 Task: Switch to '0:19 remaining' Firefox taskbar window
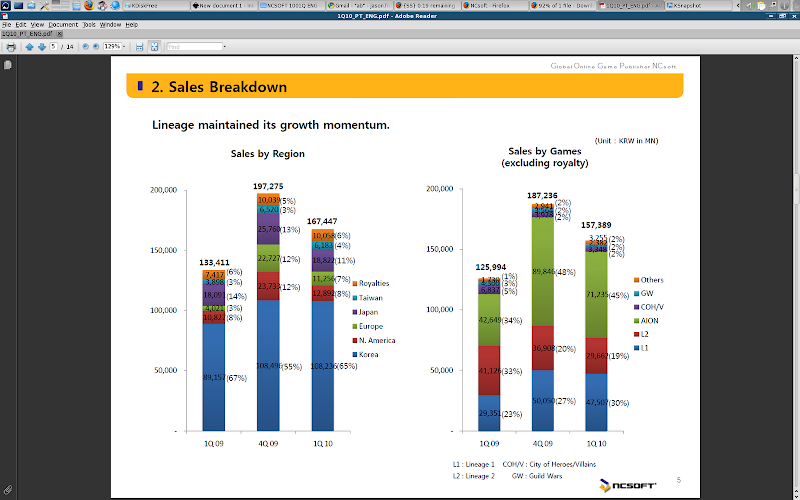(427, 6)
